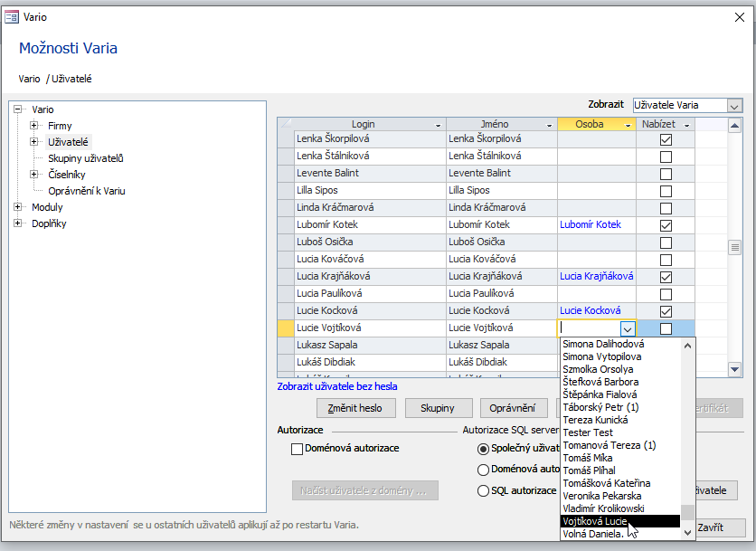Select the Číselníky tree item
The height and width of the screenshot is (551, 756).
coord(67,175)
